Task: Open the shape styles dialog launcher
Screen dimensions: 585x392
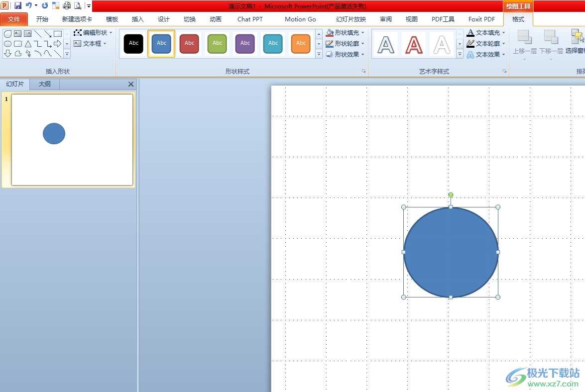Action: coord(364,71)
